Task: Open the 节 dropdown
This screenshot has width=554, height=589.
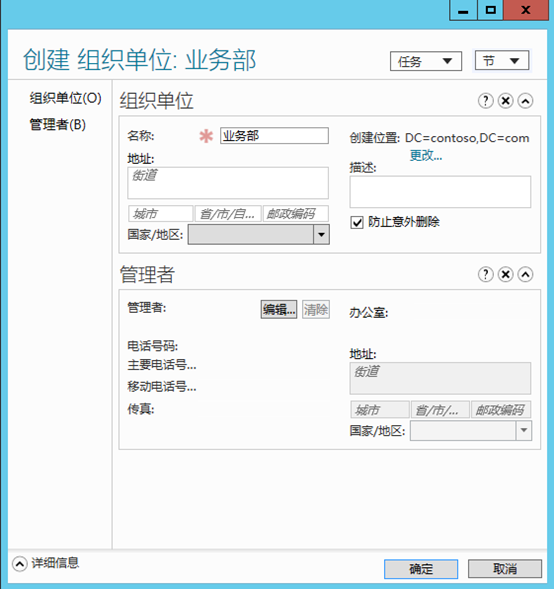Action: 502,60
